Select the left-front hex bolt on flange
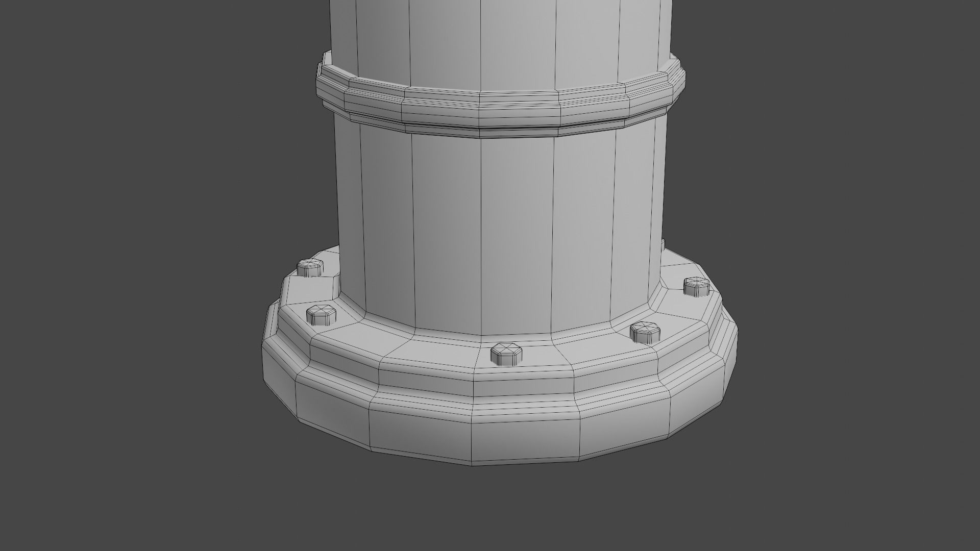Viewport: 980px width, 551px height. 322,315
